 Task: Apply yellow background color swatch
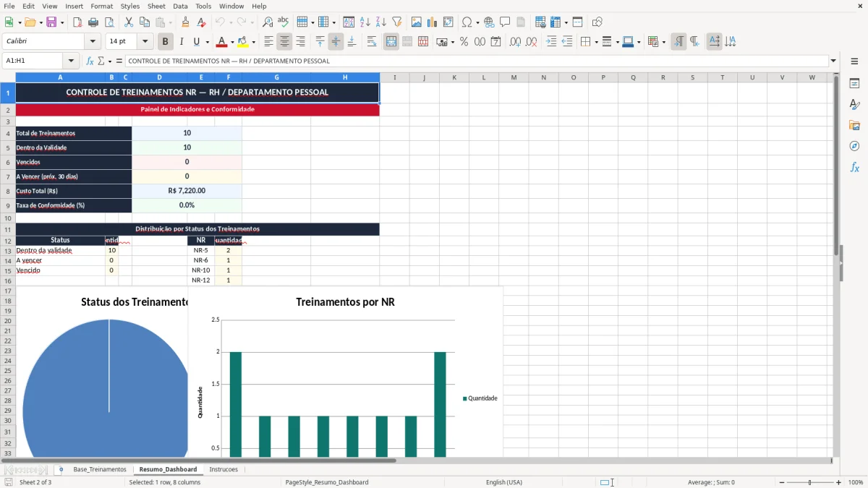(x=243, y=42)
